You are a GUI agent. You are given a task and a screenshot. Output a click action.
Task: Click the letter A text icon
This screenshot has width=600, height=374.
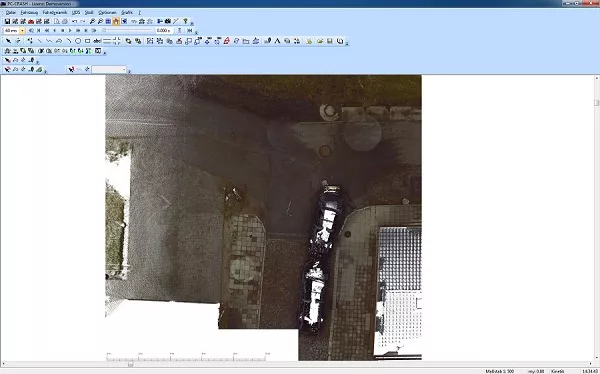tap(277, 41)
